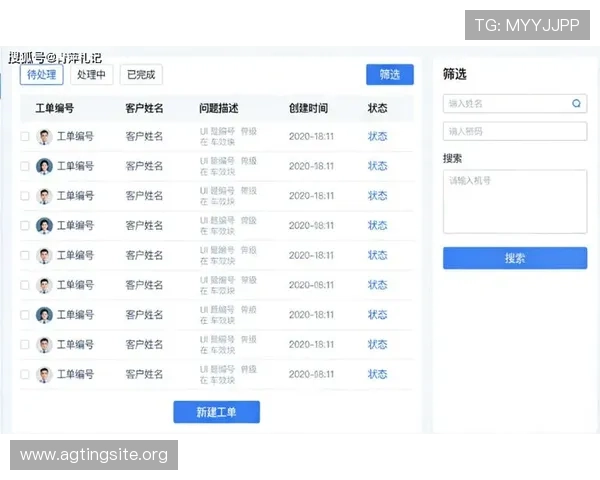Click the 创建时间 column header
This screenshot has height=480, width=600.
click(x=308, y=108)
